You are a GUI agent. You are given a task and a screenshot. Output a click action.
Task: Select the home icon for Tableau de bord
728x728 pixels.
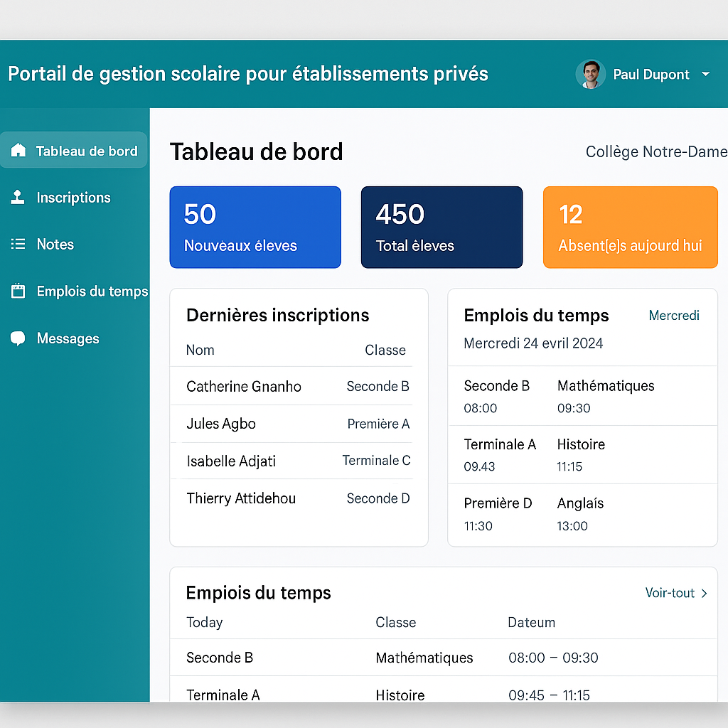point(17,150)
